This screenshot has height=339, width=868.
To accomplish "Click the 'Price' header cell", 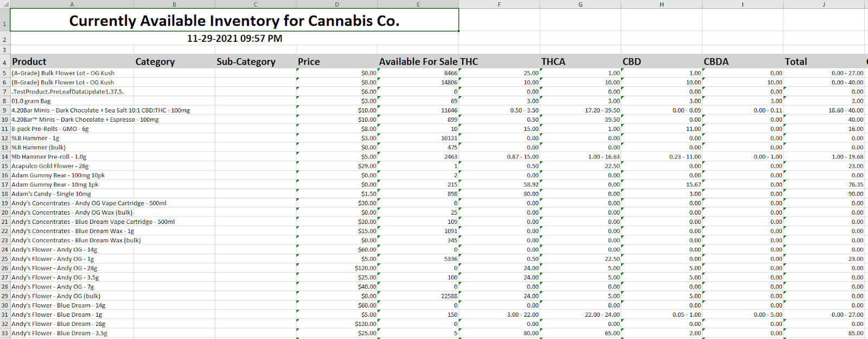I will [337, 61].
